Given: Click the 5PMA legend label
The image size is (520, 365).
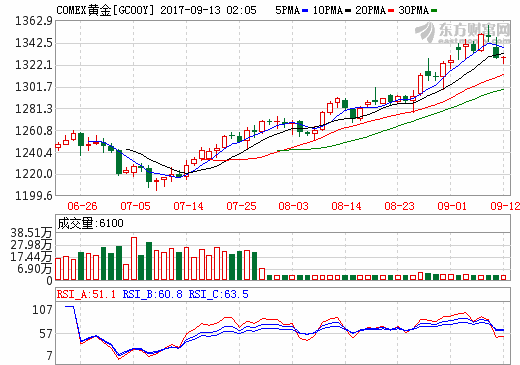Looking at the screenshot, I should pos(287,11).
